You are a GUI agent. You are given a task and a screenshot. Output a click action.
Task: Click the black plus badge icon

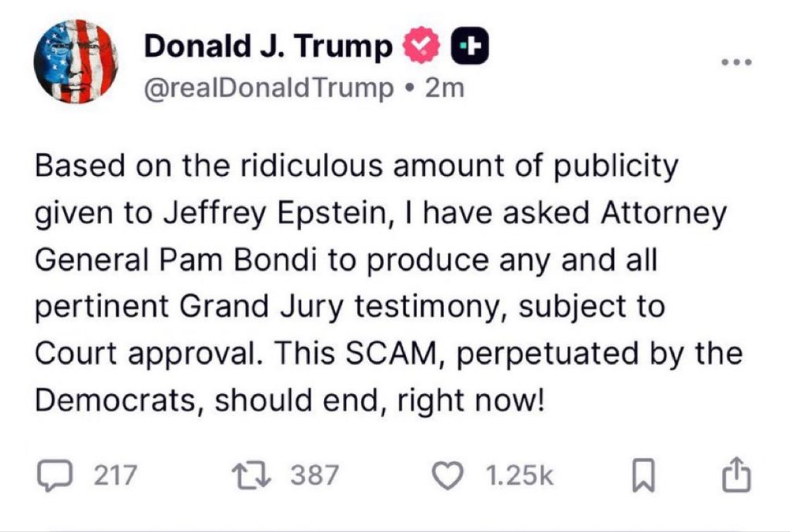[x=469, y=46]
